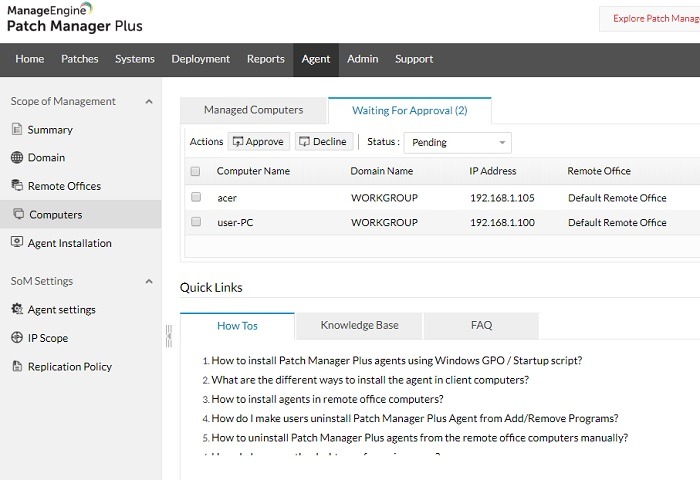Click the IP address 192.168.1.105

click(x=502, y=198)
